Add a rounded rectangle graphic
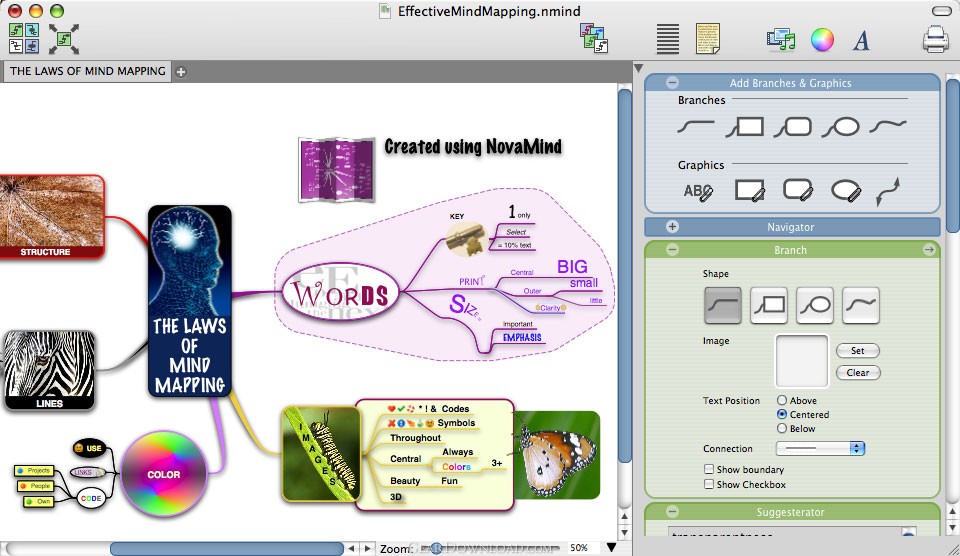This screenshot has height=556, width=960. pos(798,190)
